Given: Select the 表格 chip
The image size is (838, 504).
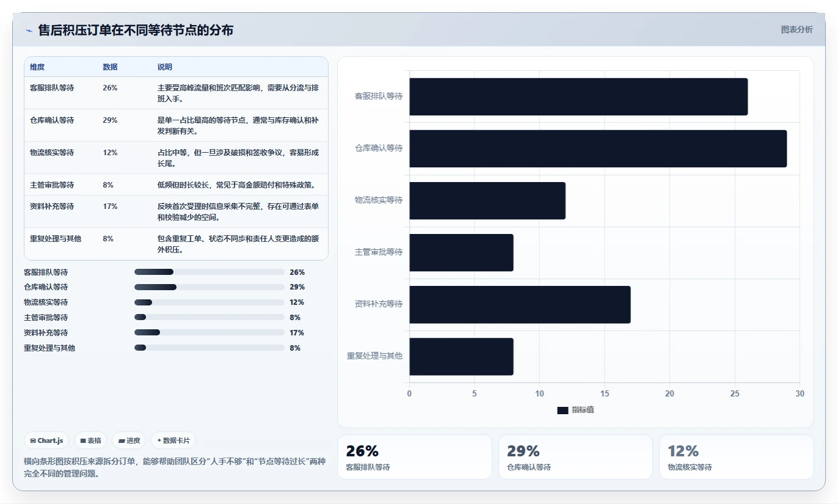Looking at the screenshot, I should 90,440.
